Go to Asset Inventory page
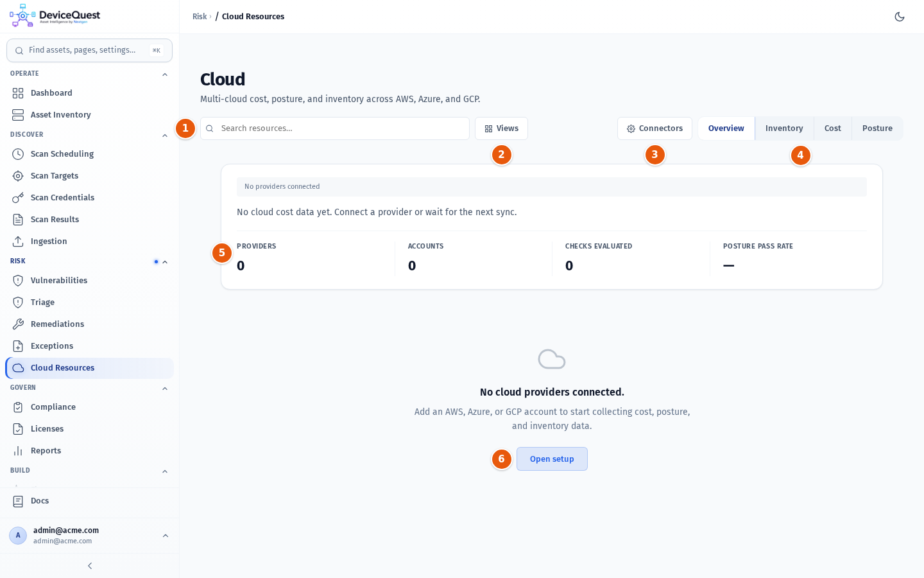 [x=89, y=115]
